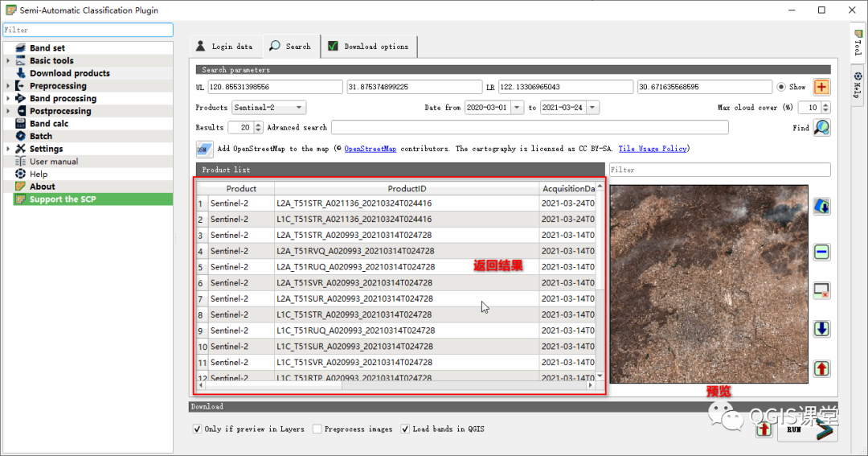Screen dimensions: 868x456
Task: Open the vertical Help tab
Action: coord(858,84)
